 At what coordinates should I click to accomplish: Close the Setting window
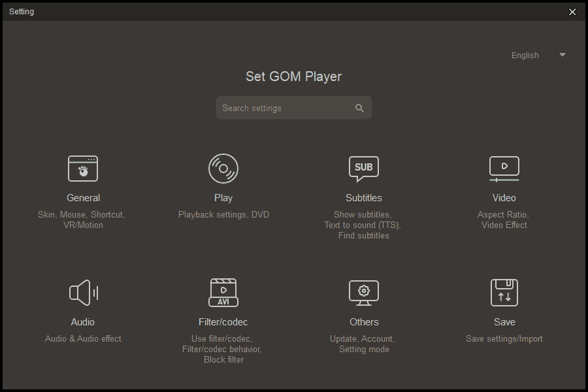[572, 12]
